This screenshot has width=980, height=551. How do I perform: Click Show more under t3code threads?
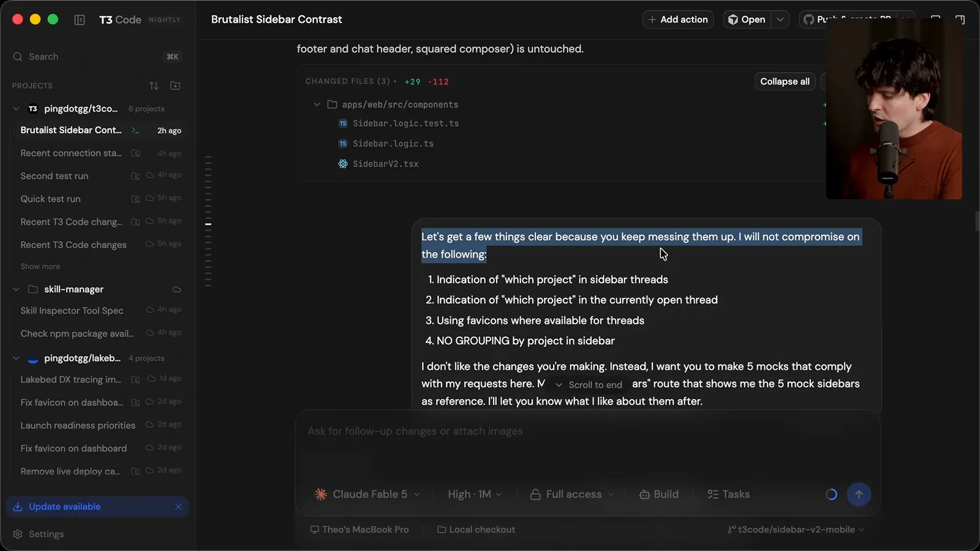point(40,266)
